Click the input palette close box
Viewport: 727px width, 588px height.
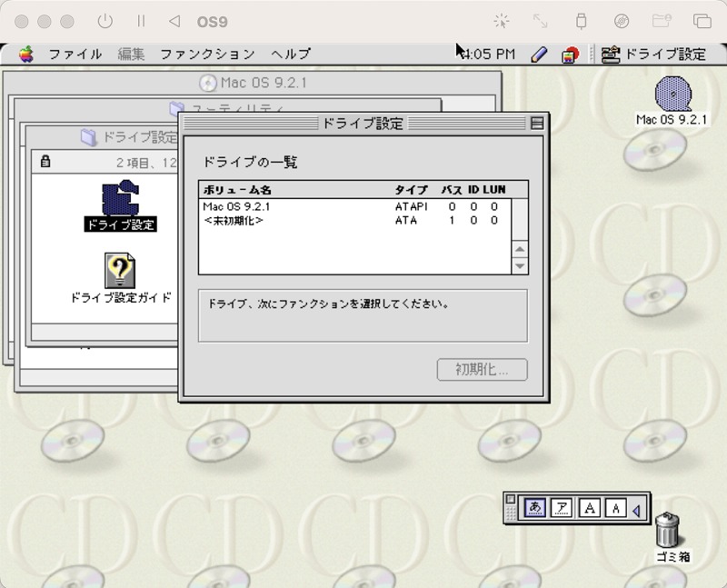coord(510,499)
